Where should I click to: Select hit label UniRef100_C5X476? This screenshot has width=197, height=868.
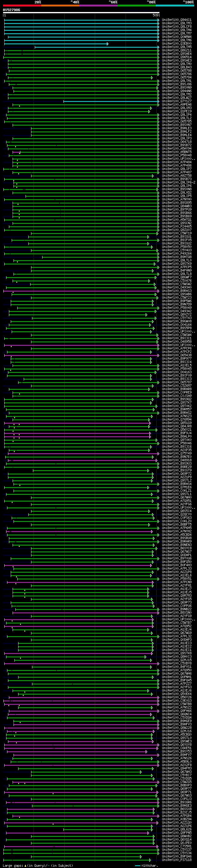[176, 281]
